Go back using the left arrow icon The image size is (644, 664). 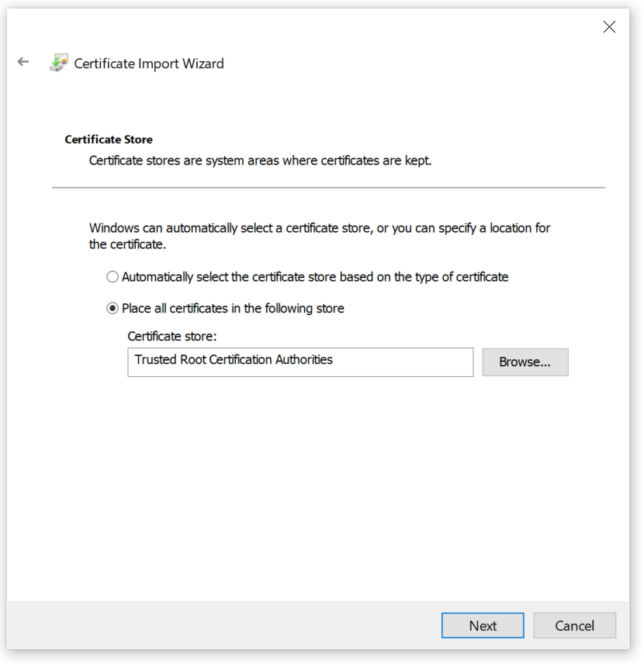click(x=23, y=62)
